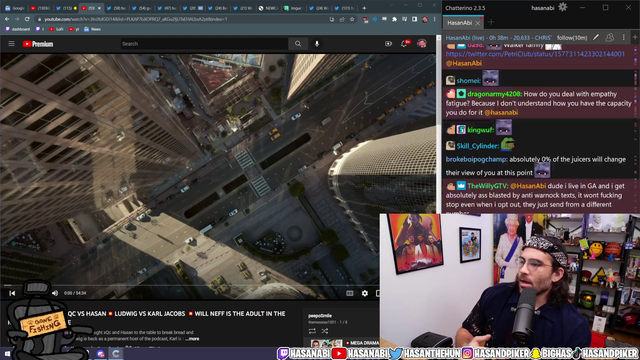This screenshot has width=640, height=360.
Task: Open Chatterino settings gear
Action: [562, 7]
